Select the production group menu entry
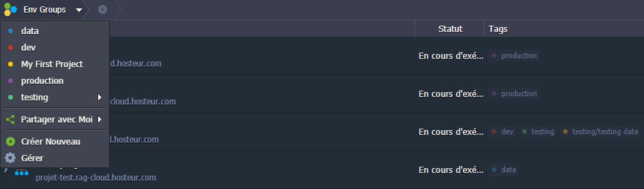This screenshot has height=189, width=644. coord(42,81)
